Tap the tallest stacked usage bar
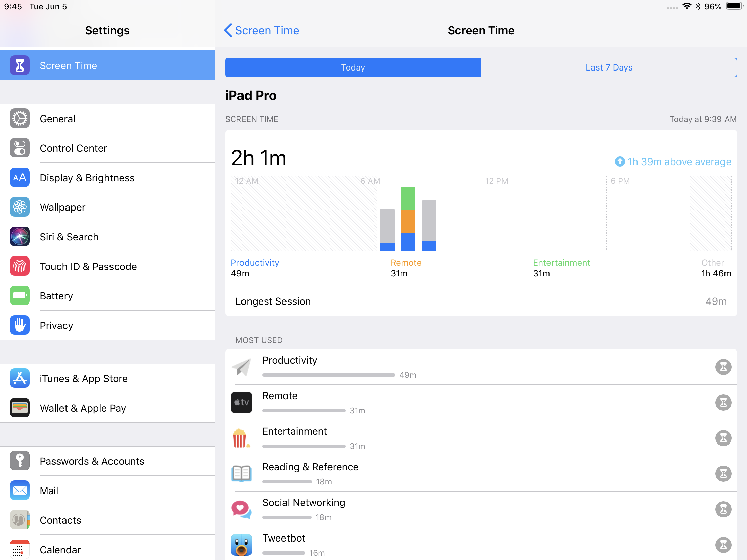 [408, 219]
